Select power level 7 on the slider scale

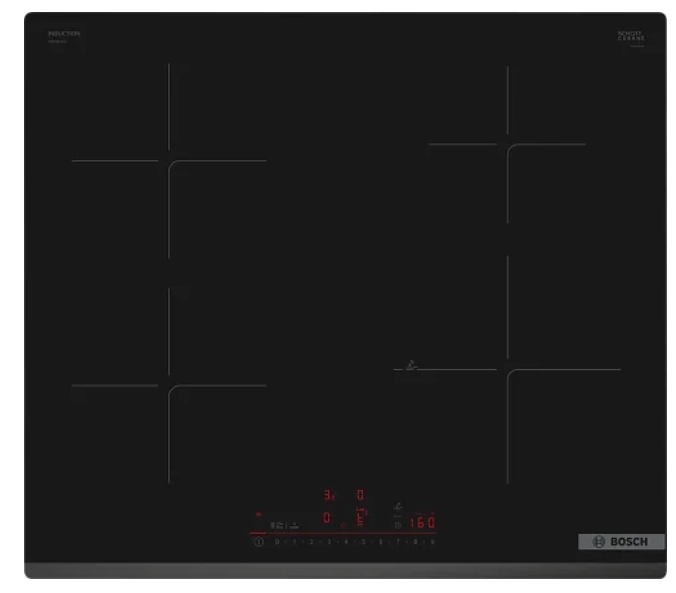tap(398, 542)
